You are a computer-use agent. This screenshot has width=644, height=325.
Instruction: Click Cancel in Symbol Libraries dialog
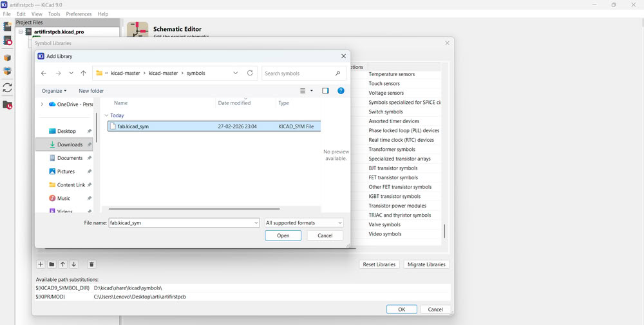(435, 309)
